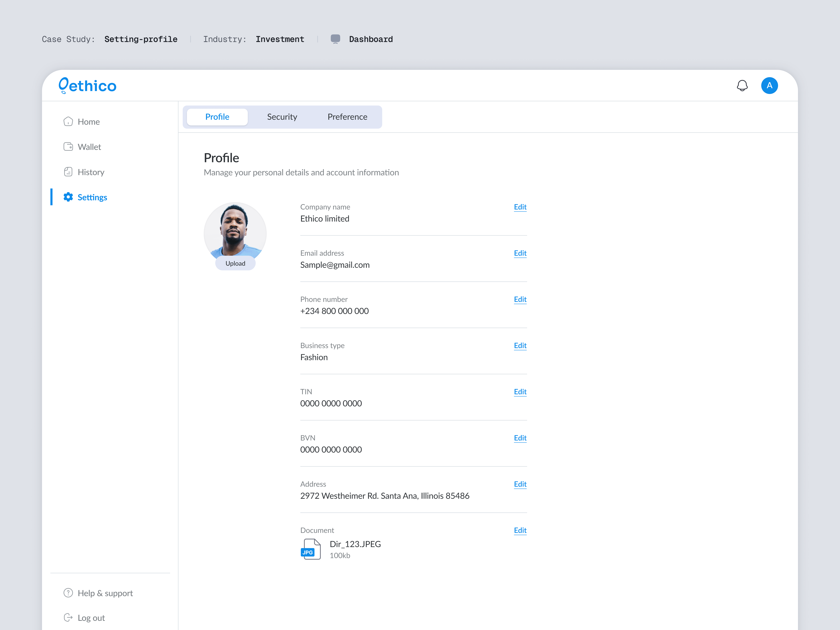Viewport: 840px width, 630px height.
Task: Switch to the Security tab
Action: [x=282, y=117]
